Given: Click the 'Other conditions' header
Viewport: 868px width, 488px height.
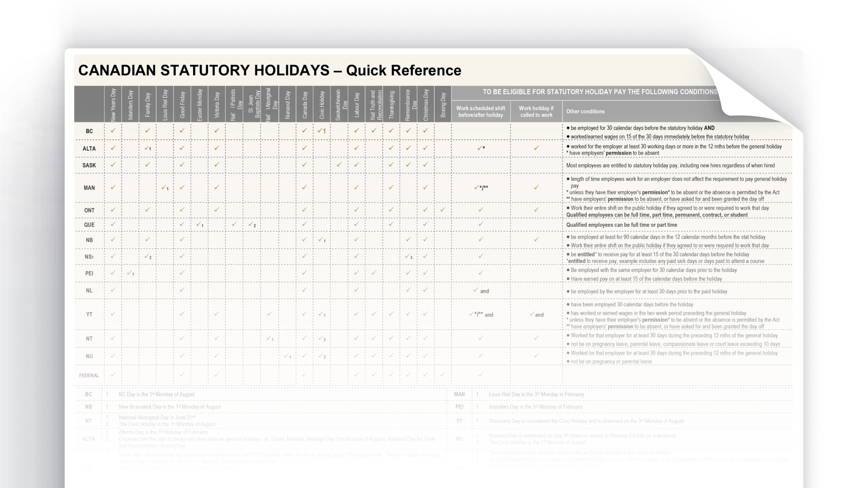Looking at the screenshot, I should pos(585,112).
